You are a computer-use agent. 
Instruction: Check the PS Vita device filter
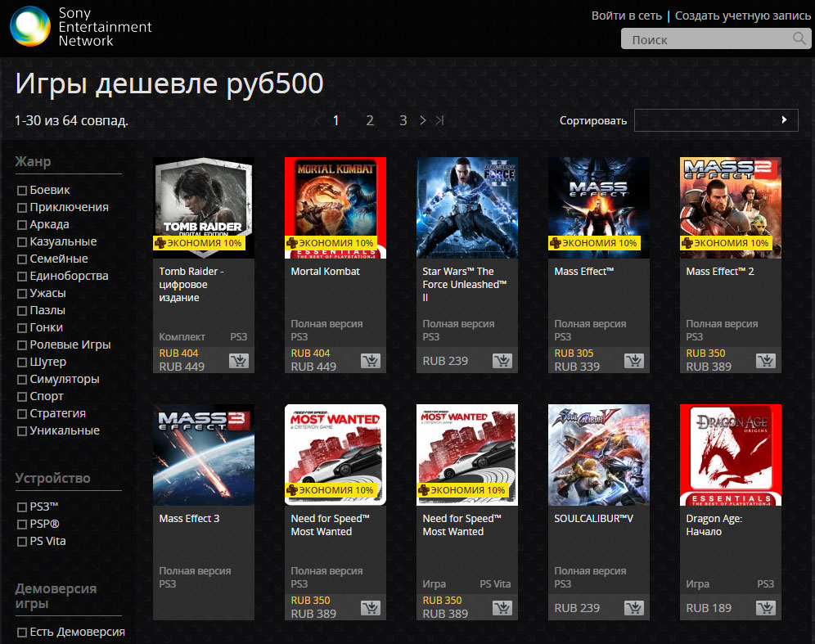22,542
